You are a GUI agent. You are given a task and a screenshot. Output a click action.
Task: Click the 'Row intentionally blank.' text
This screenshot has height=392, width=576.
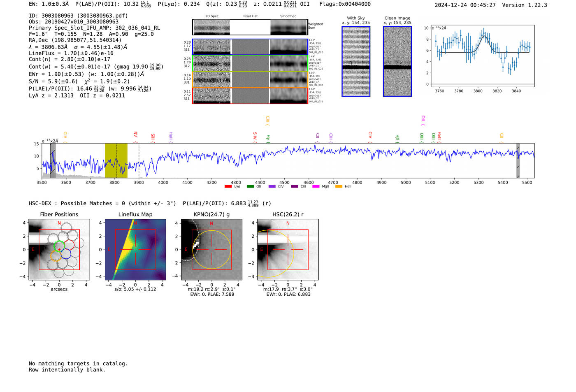pyautogui.click(x=67, y=370)
